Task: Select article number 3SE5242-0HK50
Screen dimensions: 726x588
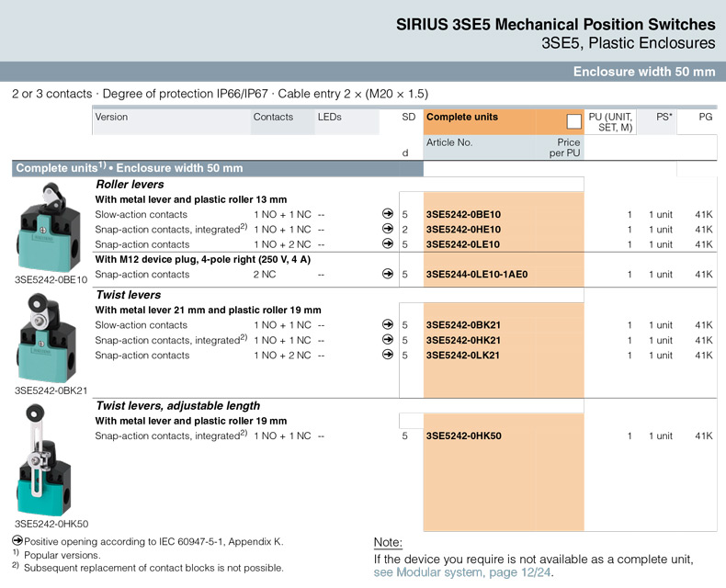Action: 464,436
